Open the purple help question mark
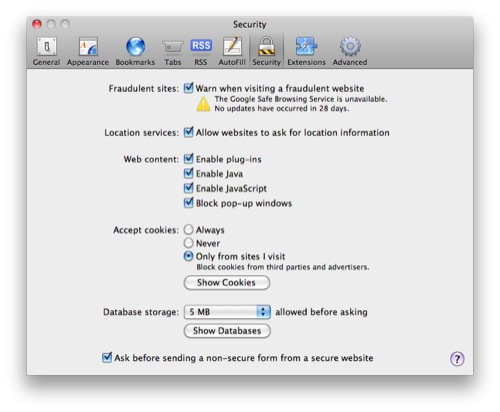This screenshot has width=500, height=412. point(457,359)
